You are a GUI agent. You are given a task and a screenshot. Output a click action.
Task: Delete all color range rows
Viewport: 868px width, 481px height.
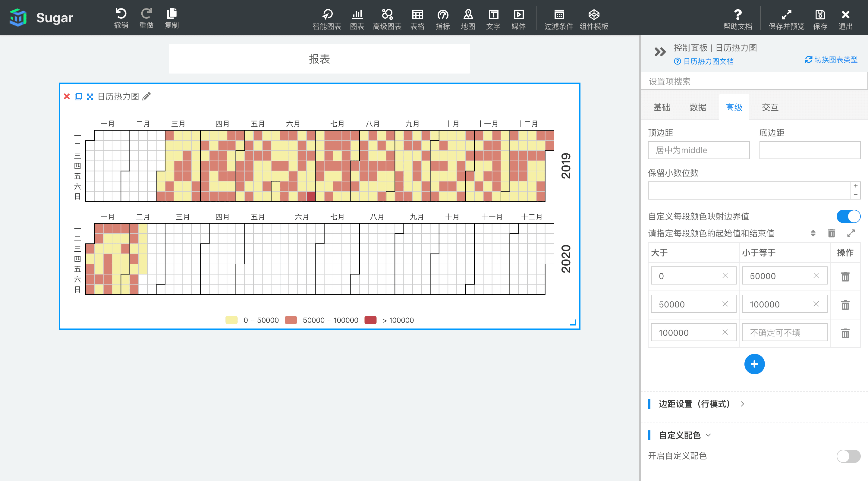(x=831, y=233)
